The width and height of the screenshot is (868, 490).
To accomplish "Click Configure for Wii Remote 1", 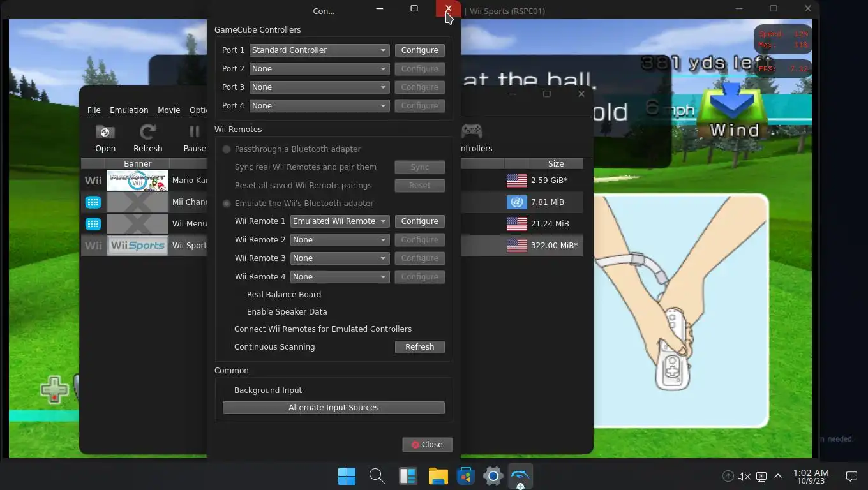I will click(x=419, y=221).
